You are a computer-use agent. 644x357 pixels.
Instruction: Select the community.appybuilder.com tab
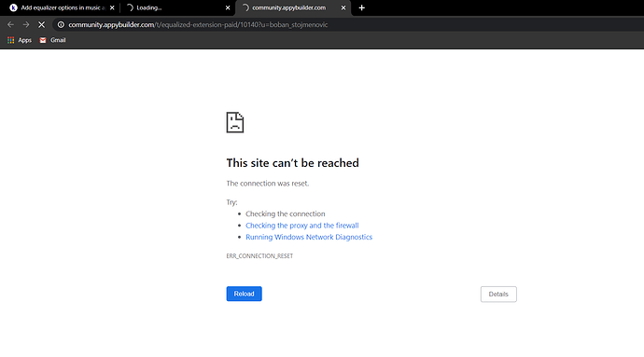[x=293, y=7]
